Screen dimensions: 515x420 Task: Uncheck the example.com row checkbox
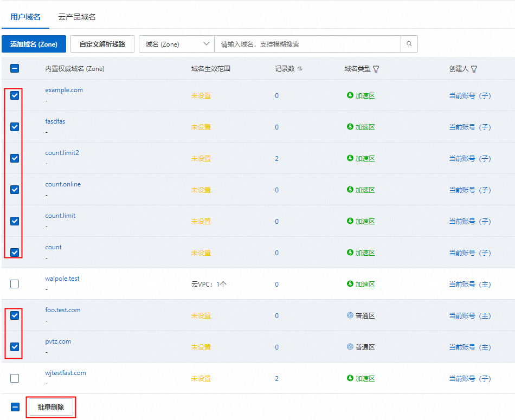(15, 95)
